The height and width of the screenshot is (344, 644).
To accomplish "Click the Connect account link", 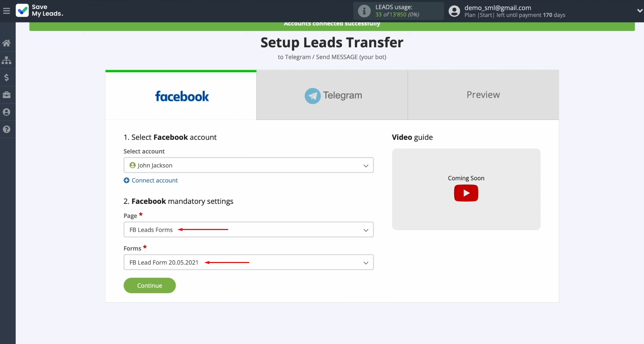I will [x=155, y=180].
